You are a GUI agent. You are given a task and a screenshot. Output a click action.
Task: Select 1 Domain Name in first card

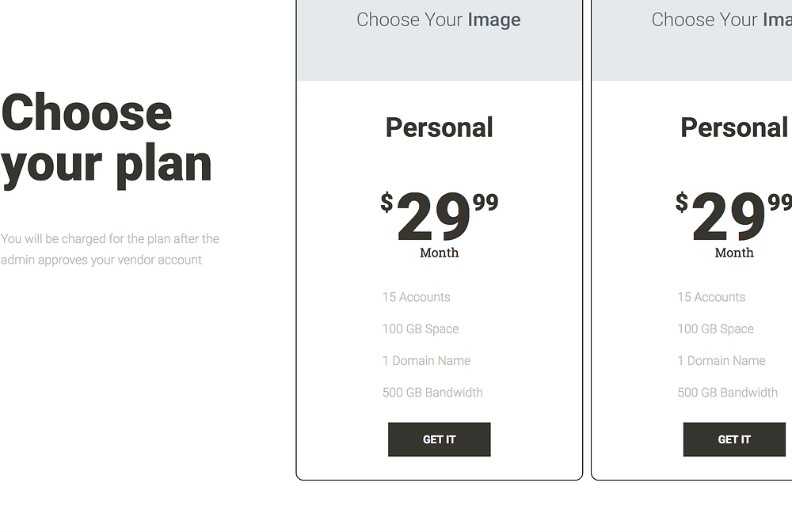click(x=426, y=360)
